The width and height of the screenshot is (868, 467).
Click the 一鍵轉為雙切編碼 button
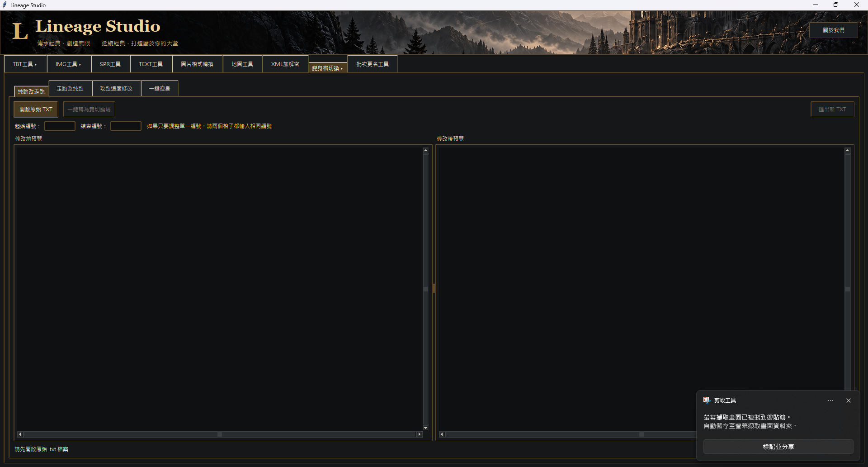click(x=89, y=109)
